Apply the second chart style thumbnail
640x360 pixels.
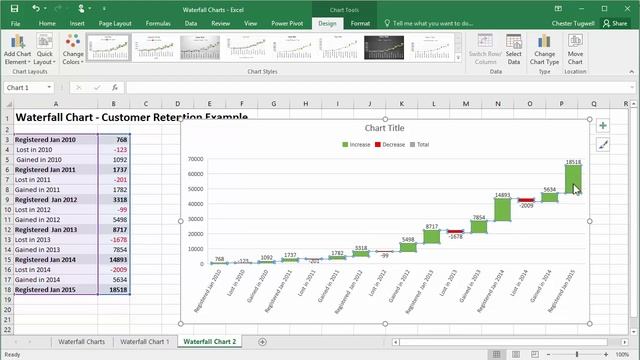154,47
